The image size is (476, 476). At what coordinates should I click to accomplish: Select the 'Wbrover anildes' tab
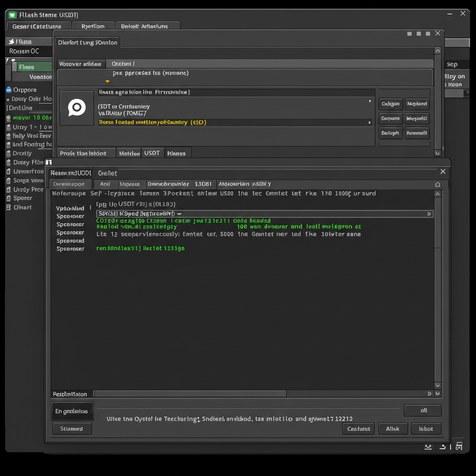pyautogui.click(x=81, y=64)
